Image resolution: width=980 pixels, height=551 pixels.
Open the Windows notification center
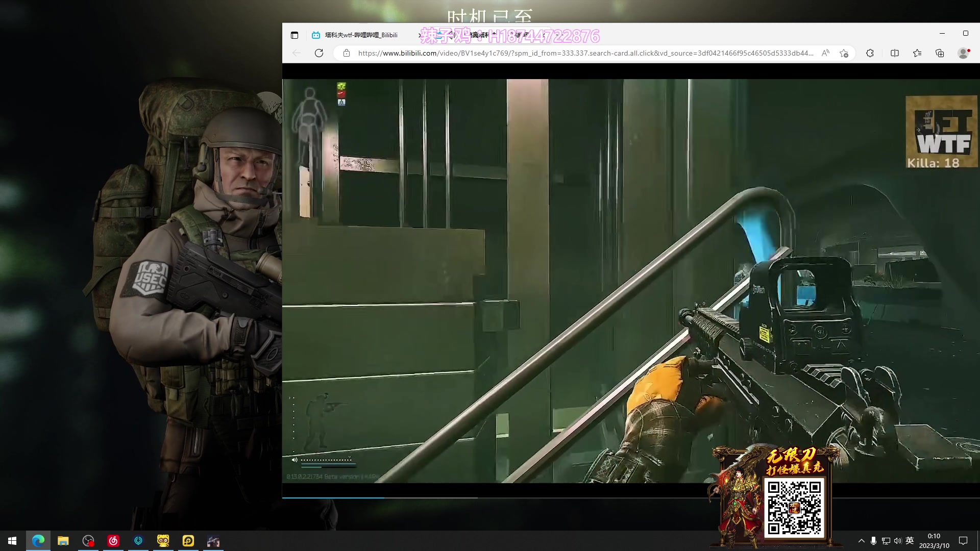point(963,541)
